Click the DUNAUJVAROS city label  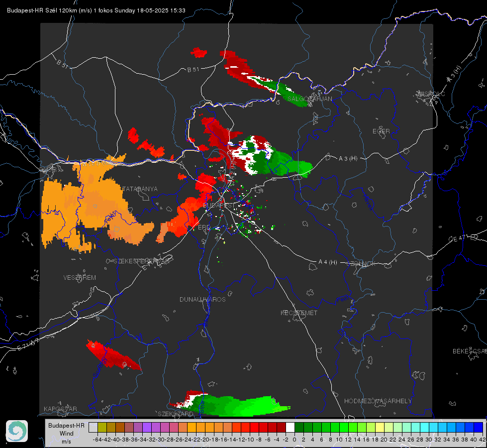coord(202,299)
